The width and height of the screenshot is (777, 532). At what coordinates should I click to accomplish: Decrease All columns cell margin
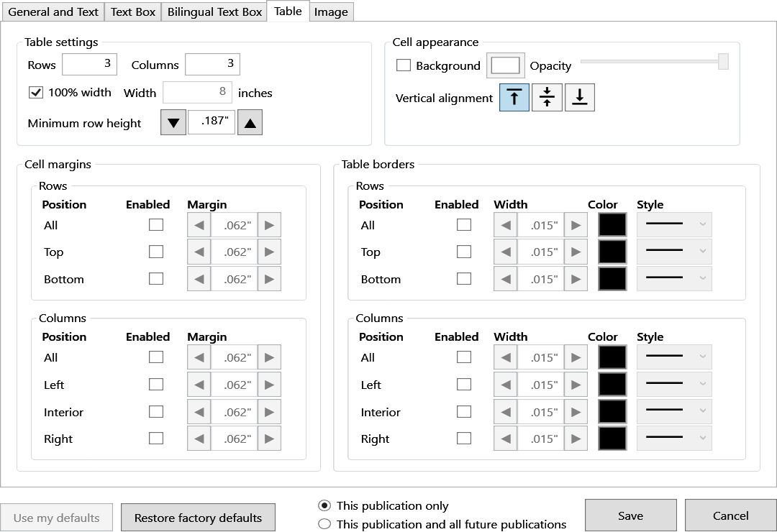[199, 357]
